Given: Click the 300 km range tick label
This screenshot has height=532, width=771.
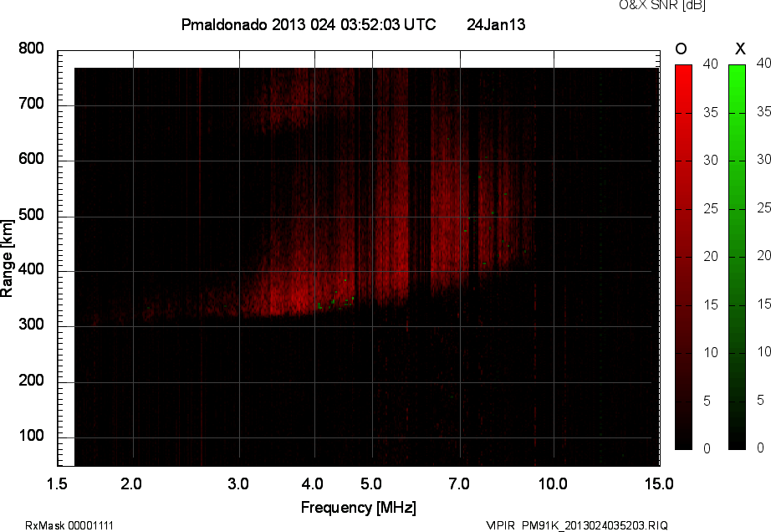Looking at the screenshot, I should [31, 325].
